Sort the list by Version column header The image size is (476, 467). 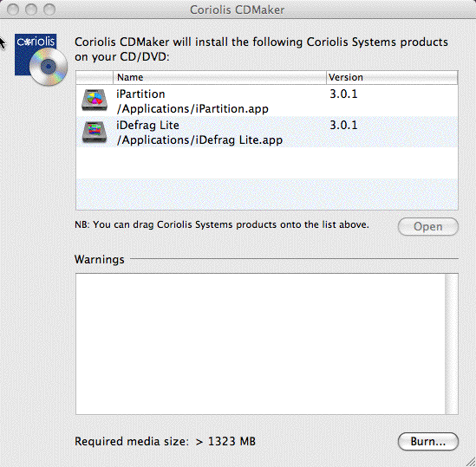click(392, 77)
